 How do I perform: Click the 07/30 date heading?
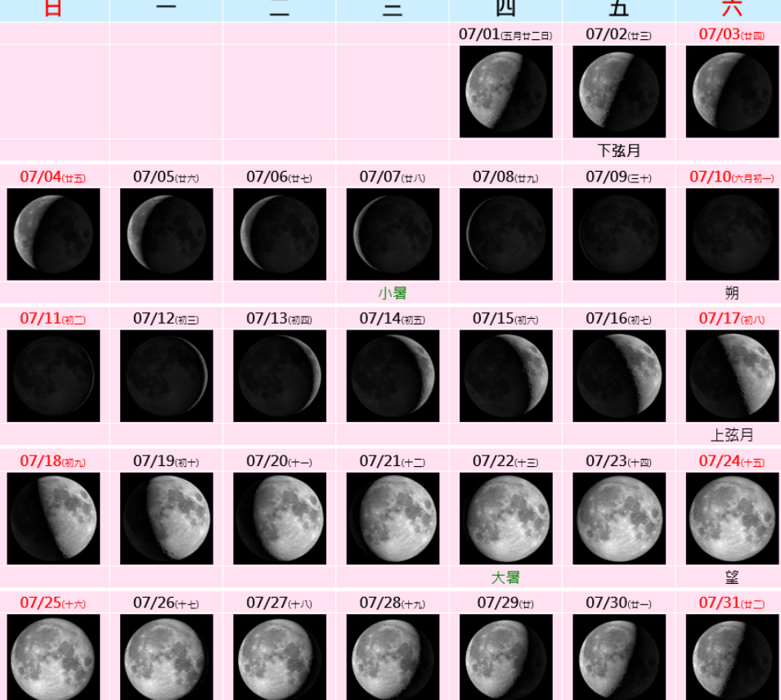pos(618,603)
